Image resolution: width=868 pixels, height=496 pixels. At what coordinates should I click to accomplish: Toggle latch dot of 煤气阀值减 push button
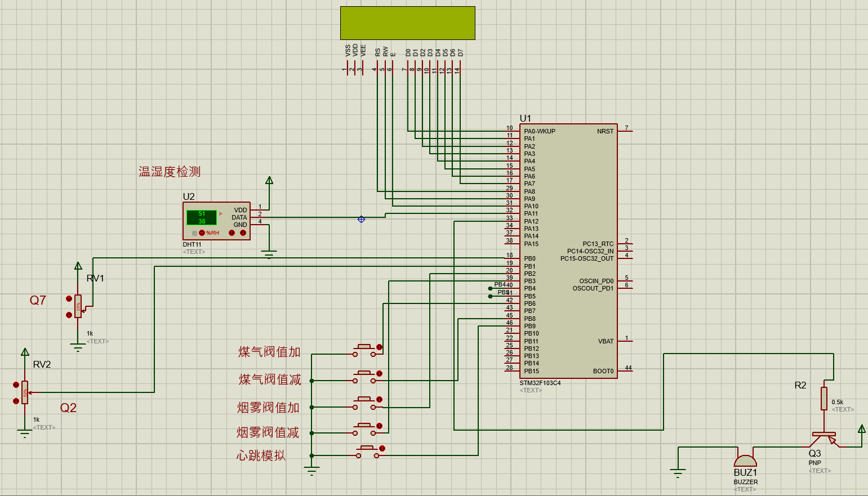[380, 374]
